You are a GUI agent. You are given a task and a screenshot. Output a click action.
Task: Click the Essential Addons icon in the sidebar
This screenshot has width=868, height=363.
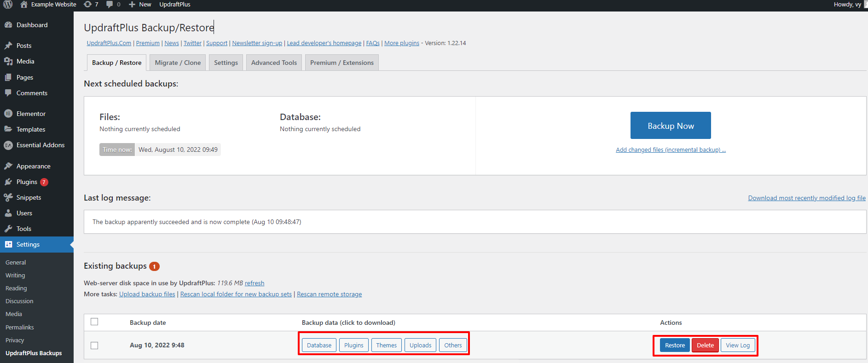(x=8, y=145)
